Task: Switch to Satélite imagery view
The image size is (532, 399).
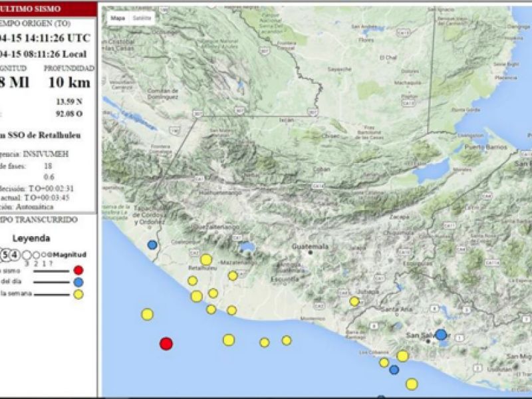Action: (x=141, y=19)
